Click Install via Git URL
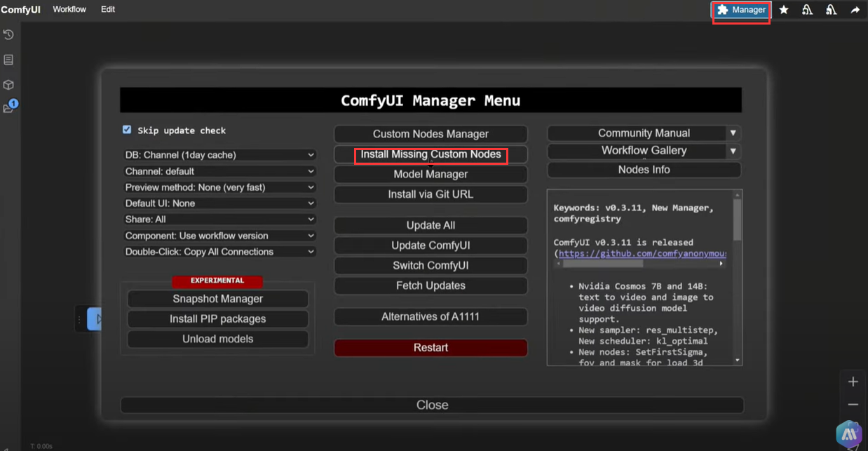This screenshot has height=451, width=868. (x=430, y=194)
